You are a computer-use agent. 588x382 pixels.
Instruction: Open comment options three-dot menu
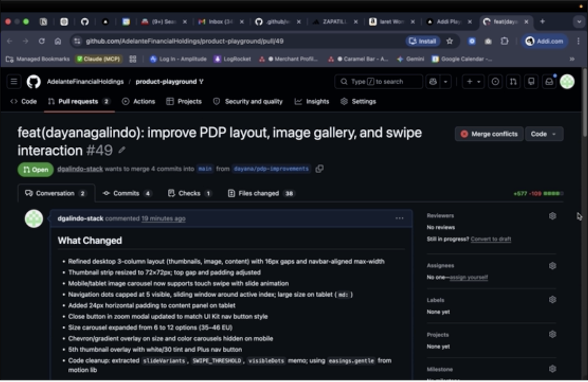click(x=400, y=218)
